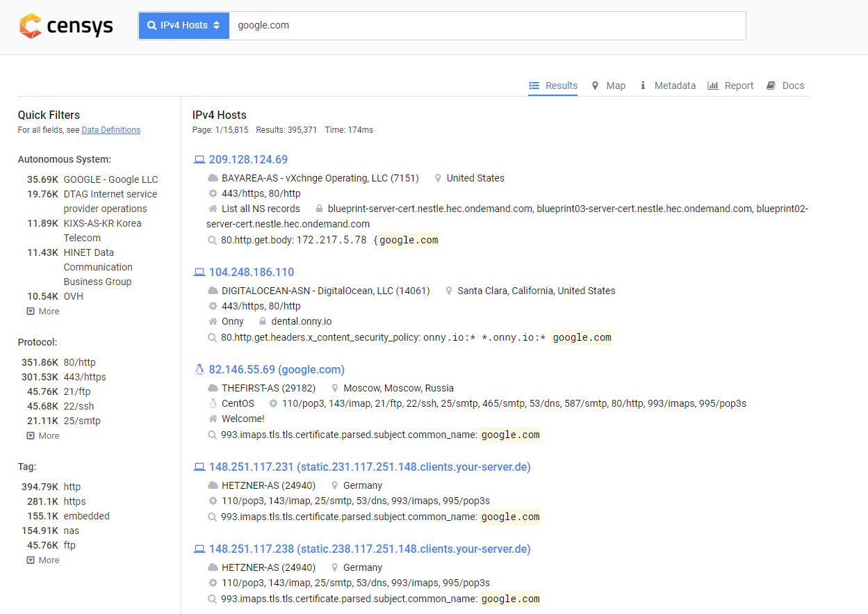Click the home icon next to Onny
This screenshot has width=868, height=614.
click(213, 321)
